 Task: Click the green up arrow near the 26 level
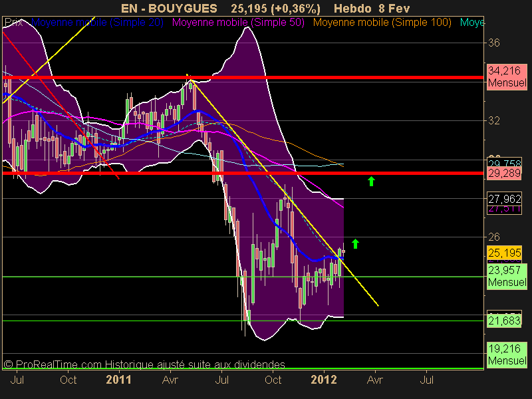pos(355,243)
